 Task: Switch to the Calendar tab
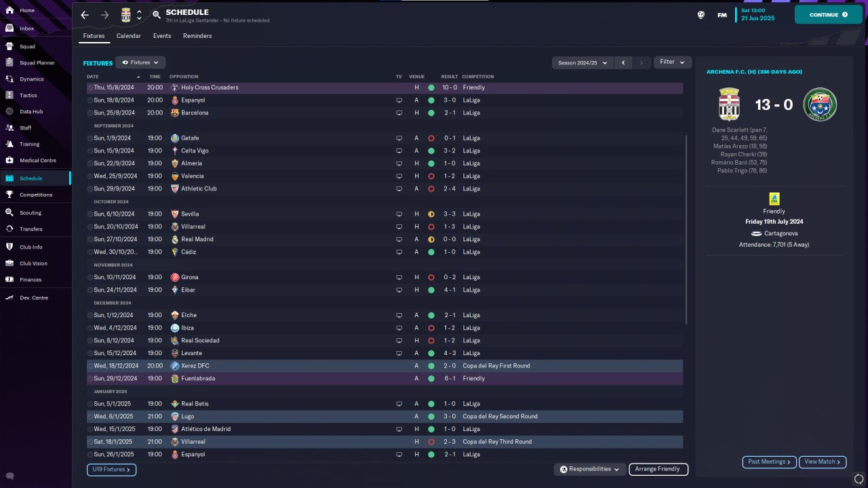[129, 36]
